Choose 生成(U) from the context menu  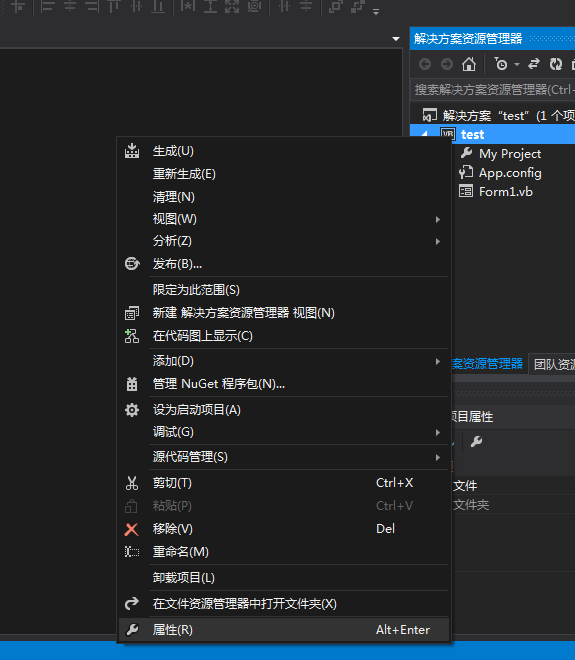point(284,151)
